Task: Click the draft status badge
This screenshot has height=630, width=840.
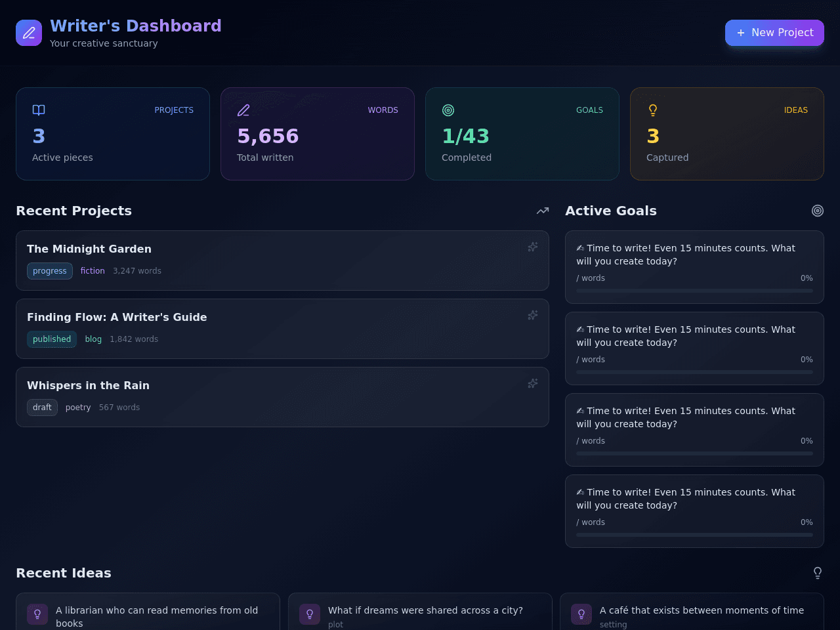Action: (42, 408)
